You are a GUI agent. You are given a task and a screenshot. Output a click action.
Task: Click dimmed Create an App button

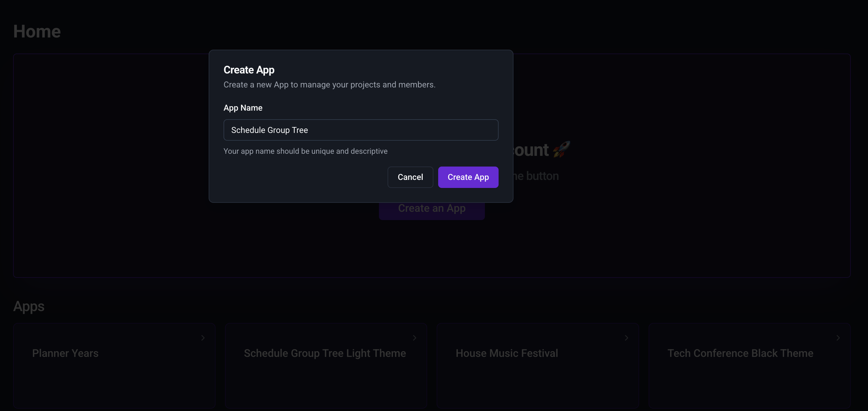(432, 211)
